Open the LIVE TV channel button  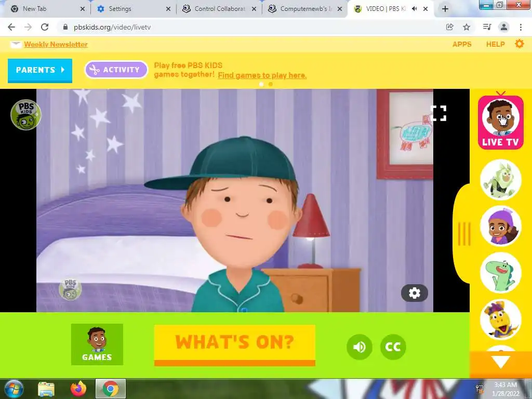tap(500, 123)
